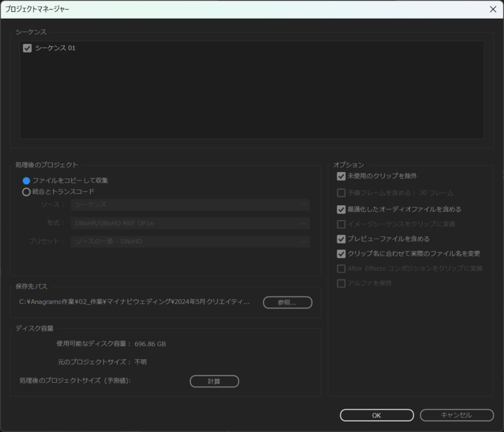Click the 参照... browse button
Image resolution: width=504 pixels, height=432 pixels.
click(x=287, y=302)
